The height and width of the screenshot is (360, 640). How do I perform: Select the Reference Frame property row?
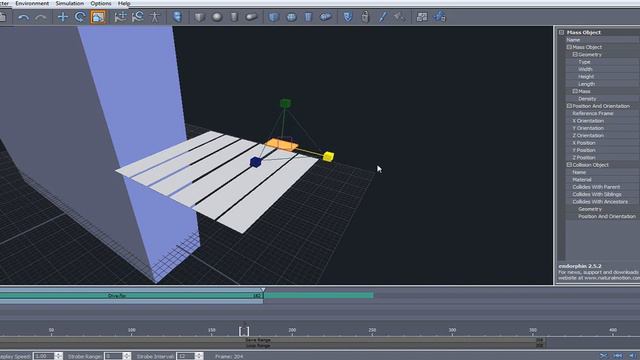coord(602,113)
